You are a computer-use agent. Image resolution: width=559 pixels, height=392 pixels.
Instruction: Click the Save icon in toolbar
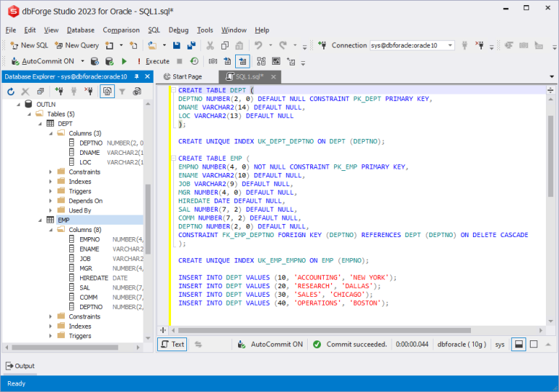point(177,45)
